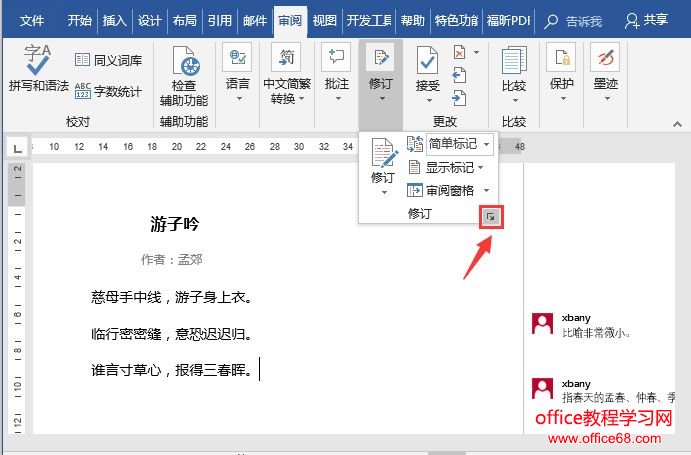The image size is (691, 455).
Task: Expand the popup 修订 button's arrow
Action: pyautogui.click(x=384, y=192)
